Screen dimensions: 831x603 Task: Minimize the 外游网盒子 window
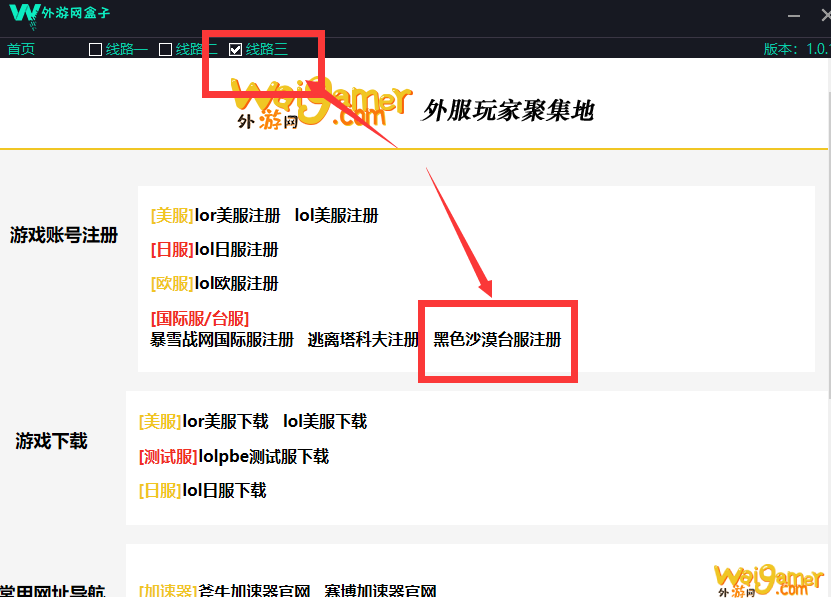pos(794,16)
